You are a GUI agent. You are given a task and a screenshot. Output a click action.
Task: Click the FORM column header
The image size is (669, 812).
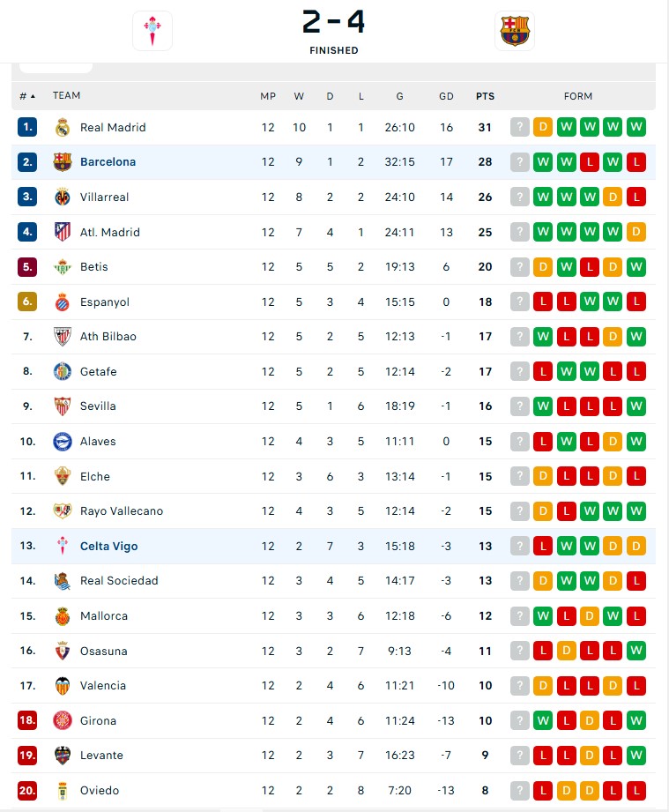coord(578,96)
